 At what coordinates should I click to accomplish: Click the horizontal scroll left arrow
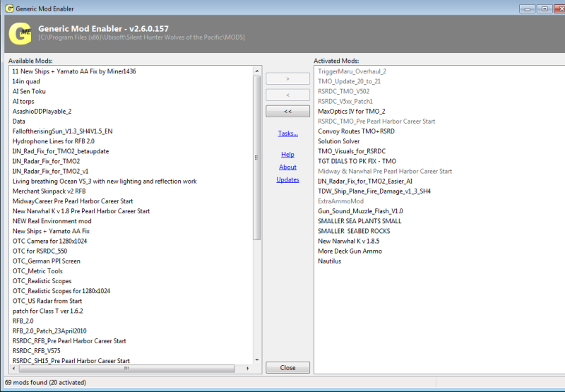tap(13, 368)
